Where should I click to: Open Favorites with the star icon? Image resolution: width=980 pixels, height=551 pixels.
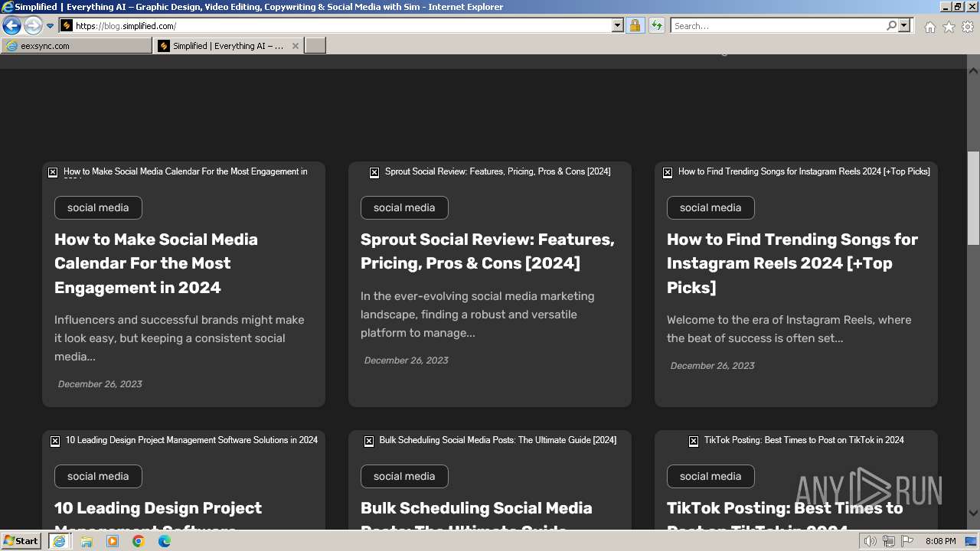[x=949, y=27]
